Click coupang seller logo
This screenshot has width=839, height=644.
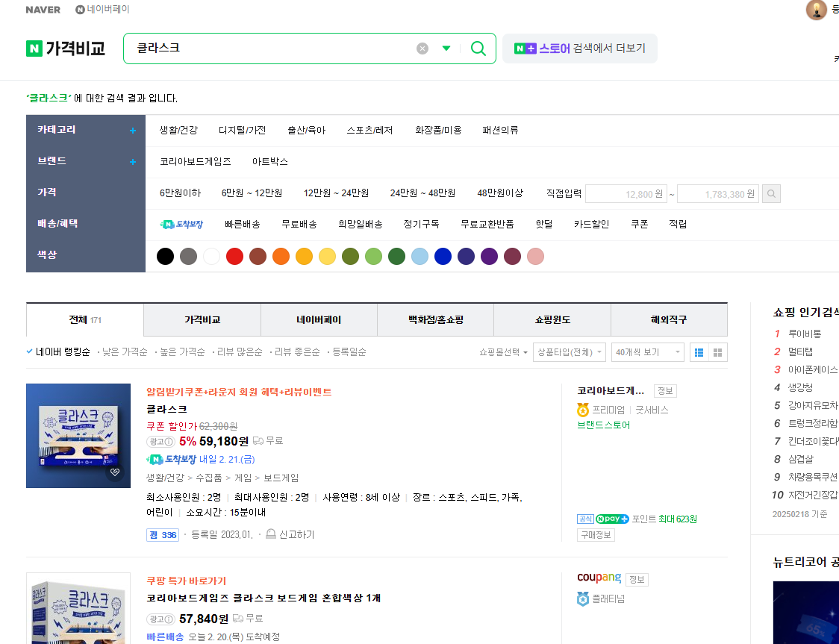(599, 578)
